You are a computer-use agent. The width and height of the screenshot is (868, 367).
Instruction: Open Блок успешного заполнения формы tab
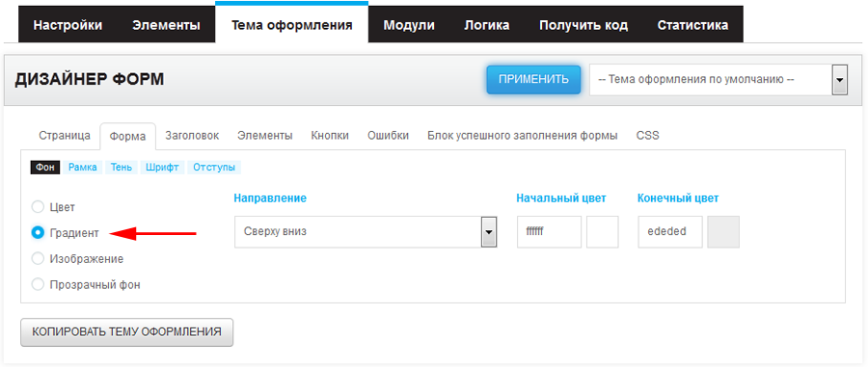coord(523,136)
